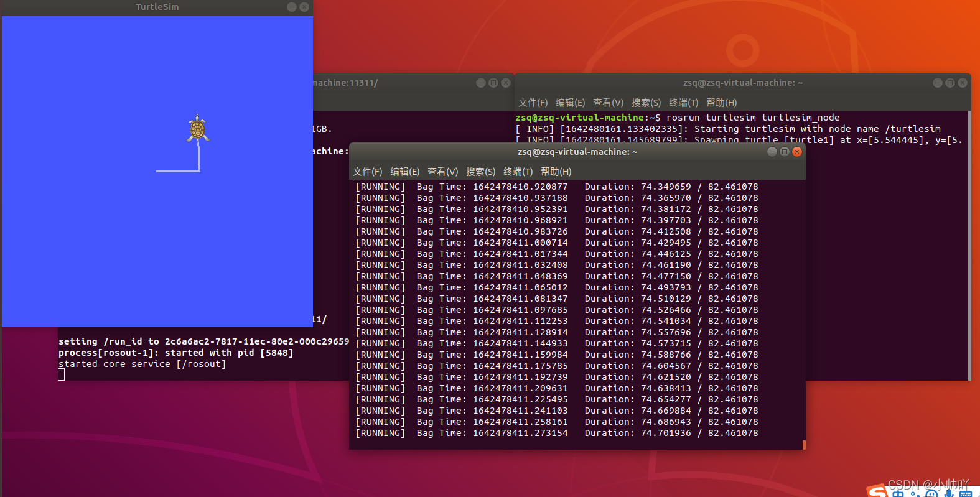Minimize the rosrun turtlesim terminal window
This screenshot has width=980, height=497.
click(938, 83)
